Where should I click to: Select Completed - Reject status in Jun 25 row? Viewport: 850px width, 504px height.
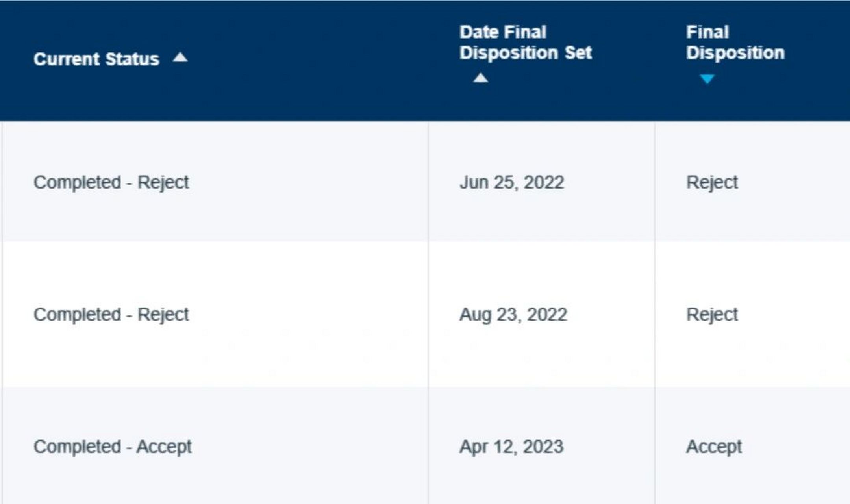pos(111,182)
